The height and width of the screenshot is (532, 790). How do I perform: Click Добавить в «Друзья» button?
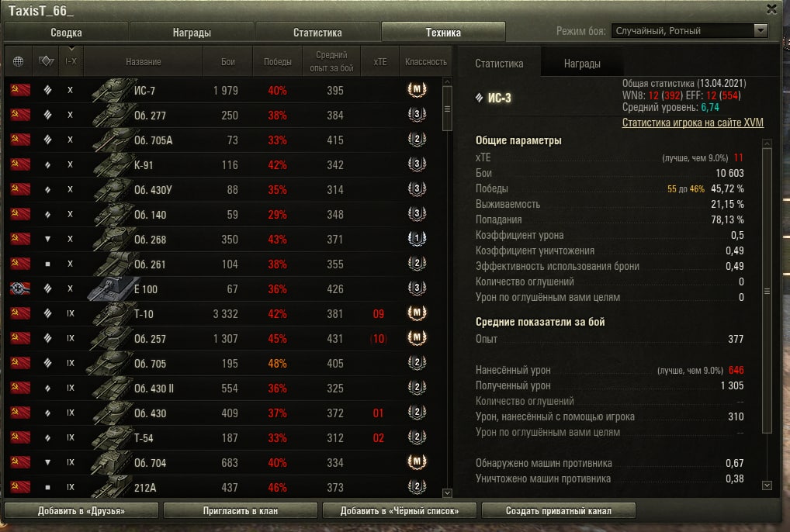(81, 510)
